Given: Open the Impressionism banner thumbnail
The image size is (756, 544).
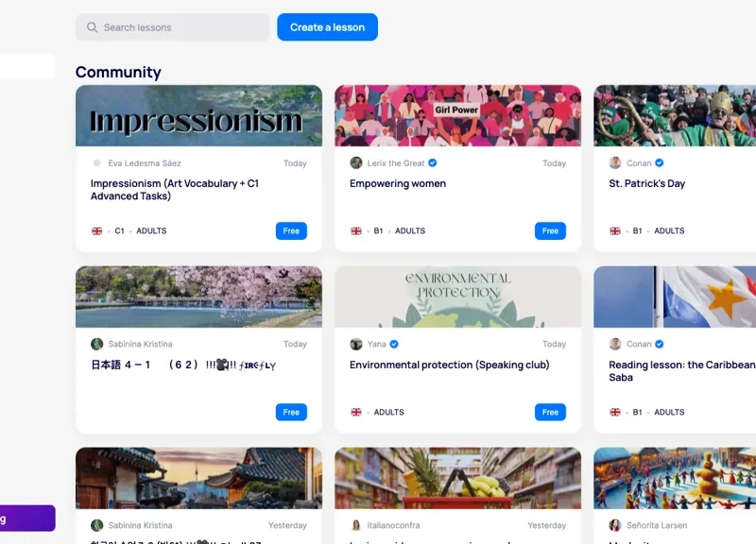Looking at the screenshot, I should coord(198,116).
